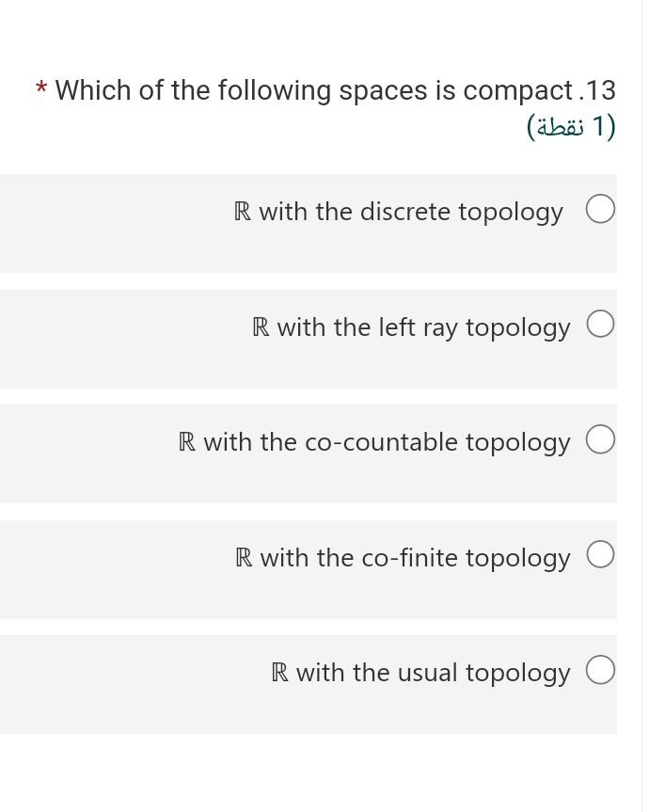Viewport: 649px width, 812px height.
Task: Pick the co-finite topology radio button
Action: pos(600,554)
